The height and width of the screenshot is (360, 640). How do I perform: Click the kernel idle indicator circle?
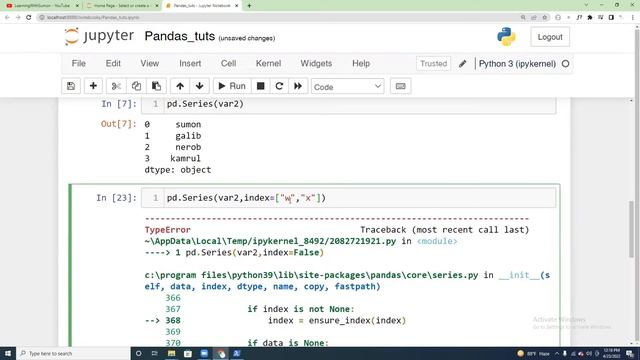565,64
